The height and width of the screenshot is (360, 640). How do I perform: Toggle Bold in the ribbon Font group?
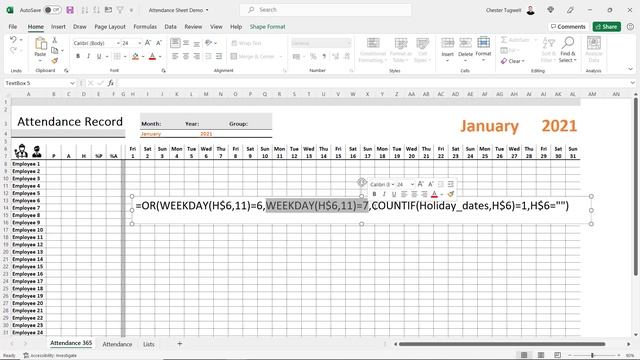(x=78, y=56)
